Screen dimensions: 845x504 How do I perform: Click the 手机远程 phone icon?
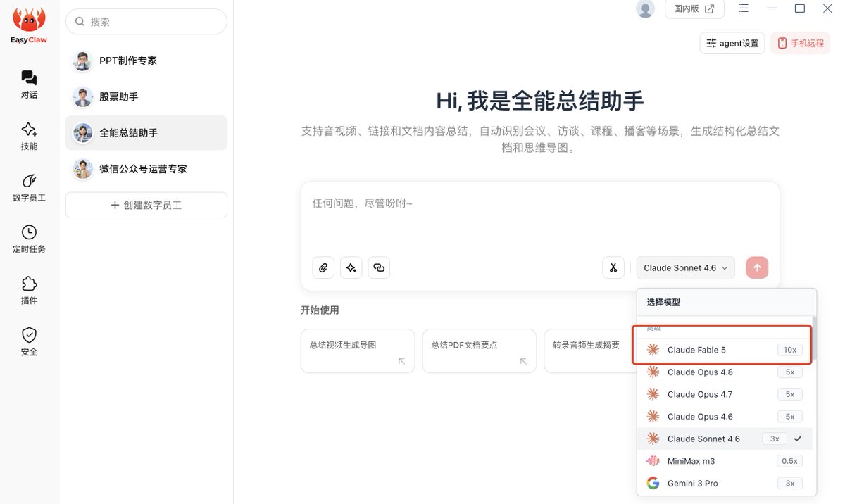(x=782, y=44)
